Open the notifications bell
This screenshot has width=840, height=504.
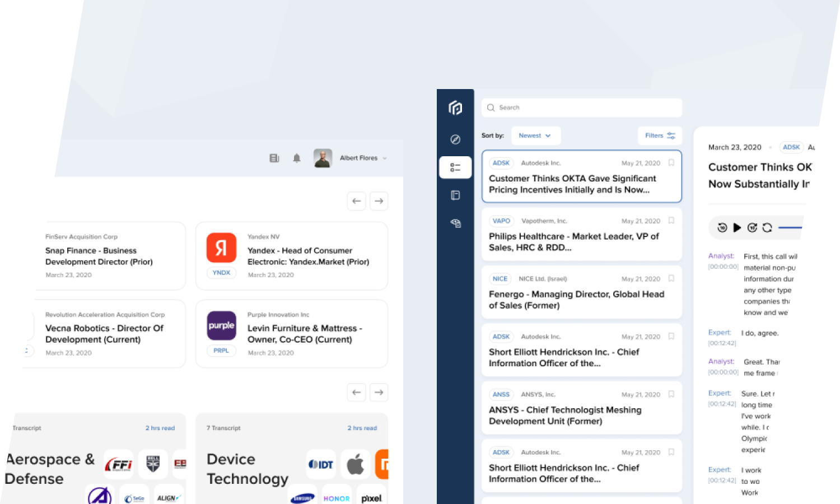(297, 158)
